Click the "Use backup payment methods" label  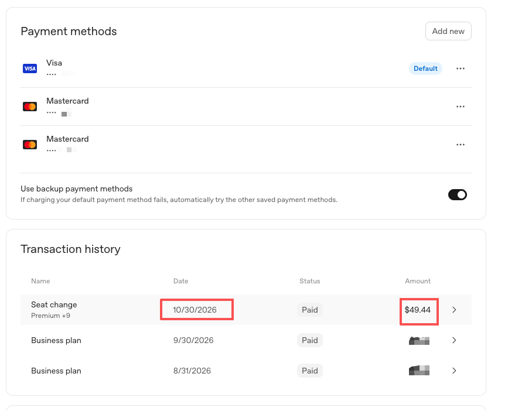(77, 189)
